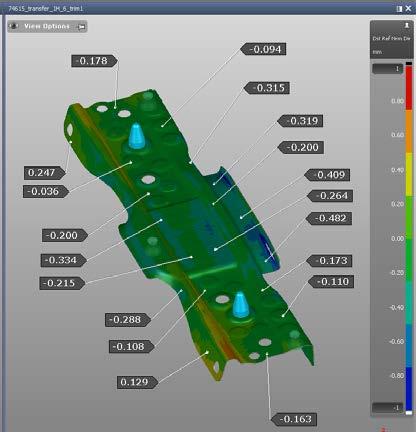Select the 0.129 deviation annotation

coord(137,382)
